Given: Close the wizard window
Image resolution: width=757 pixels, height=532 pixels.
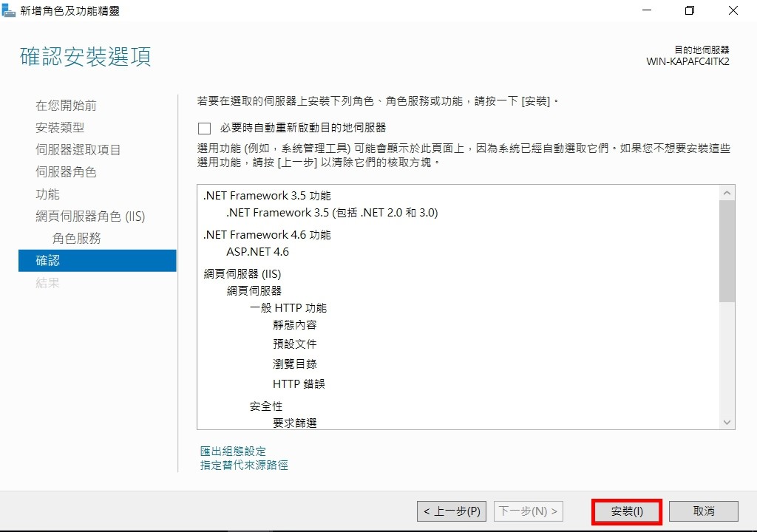Looking at the screenshot, I should click(733, 10).
